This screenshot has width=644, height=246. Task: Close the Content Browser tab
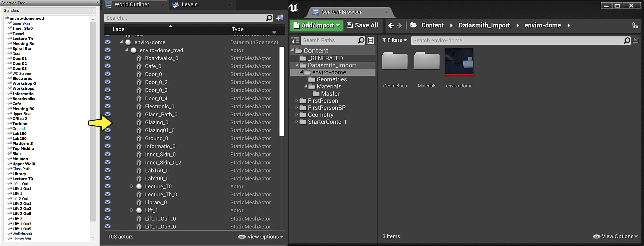click(x=386, y=12)
